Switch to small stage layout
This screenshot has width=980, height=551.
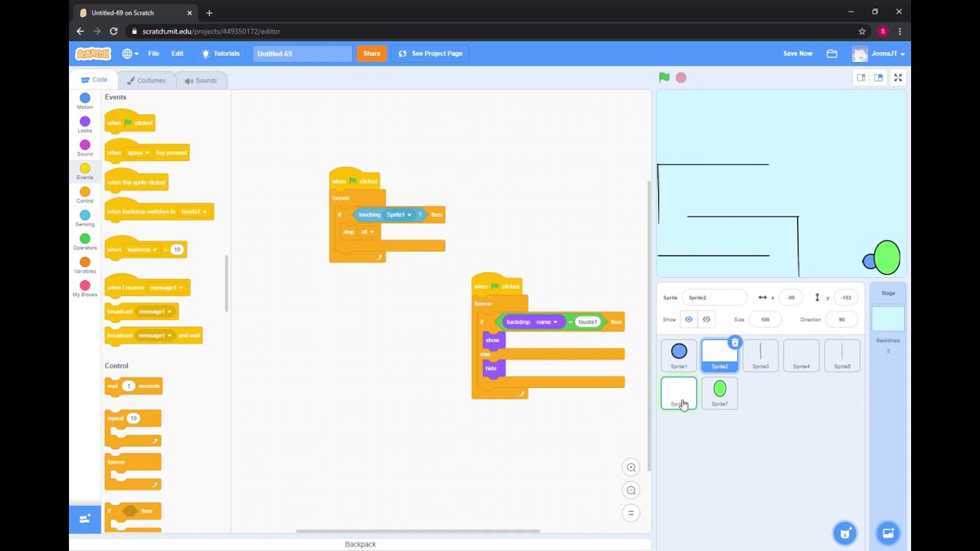click(x=861, y=77)
